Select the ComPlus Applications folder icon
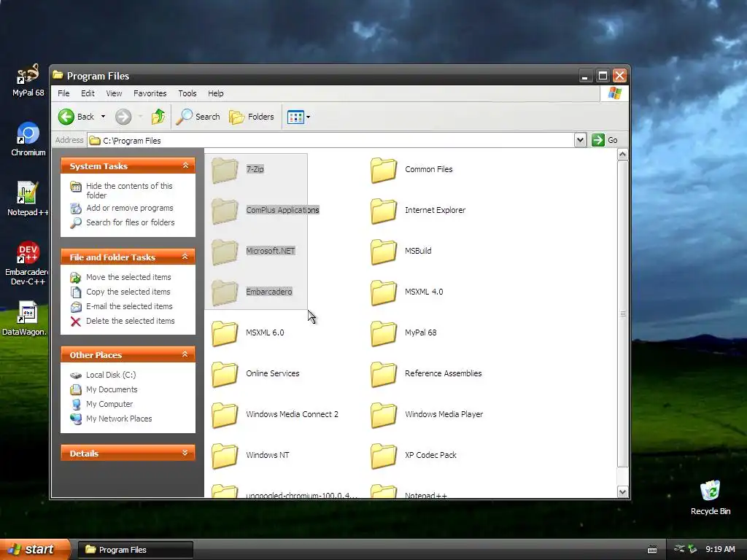 point(225,211)
